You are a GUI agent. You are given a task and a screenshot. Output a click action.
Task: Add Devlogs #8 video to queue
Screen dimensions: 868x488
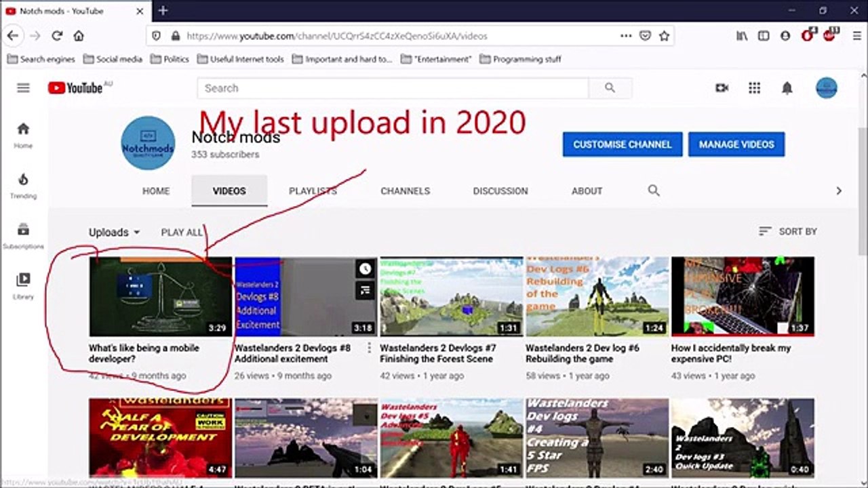click(366, 291)
